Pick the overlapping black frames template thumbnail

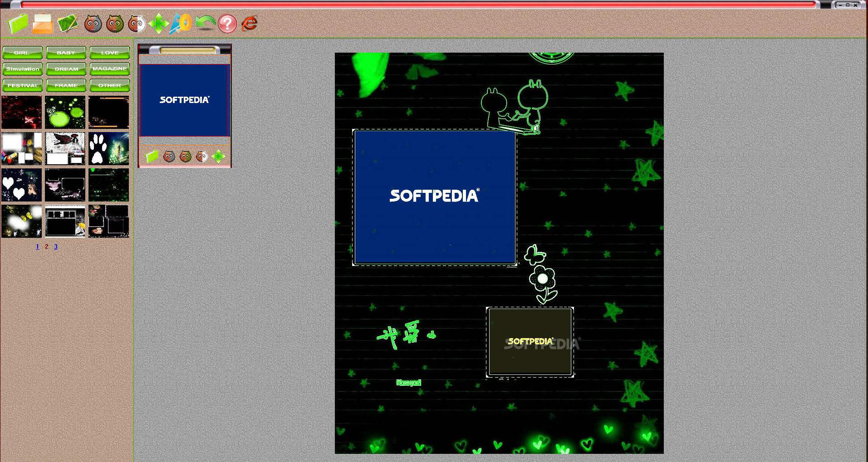(x=108, y=221)
